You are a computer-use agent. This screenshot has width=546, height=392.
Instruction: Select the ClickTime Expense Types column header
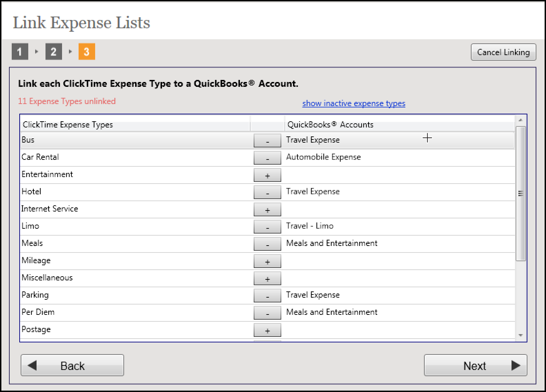(x=135, y=124)
